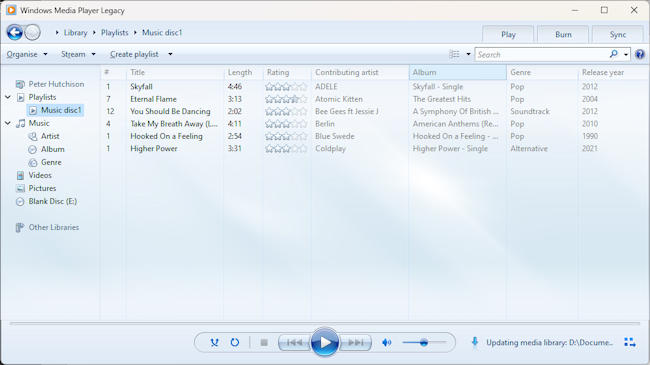The image size is (650, 365).
Task: Select Music in the navigation pane
Action: click(x=33, y=123)
